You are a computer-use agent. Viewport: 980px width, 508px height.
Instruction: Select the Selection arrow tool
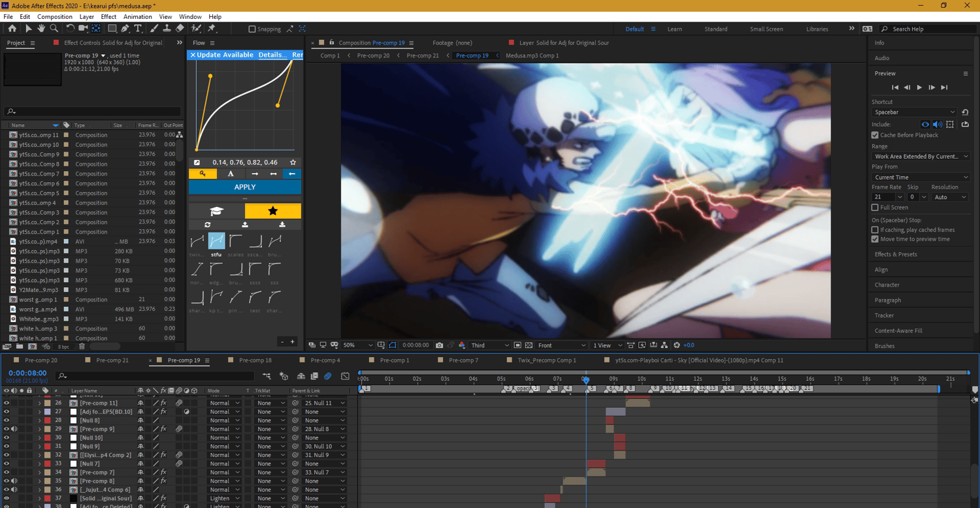pyautogui.click(x=28, y=29)
